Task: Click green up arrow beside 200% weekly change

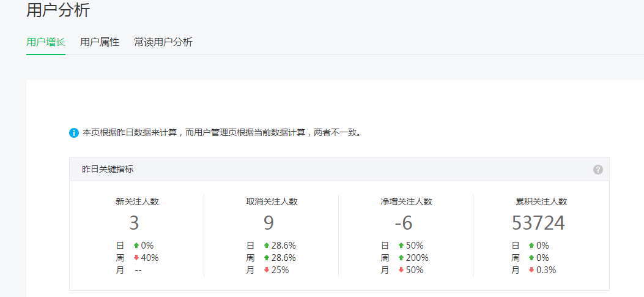Action: click(401, 258)
